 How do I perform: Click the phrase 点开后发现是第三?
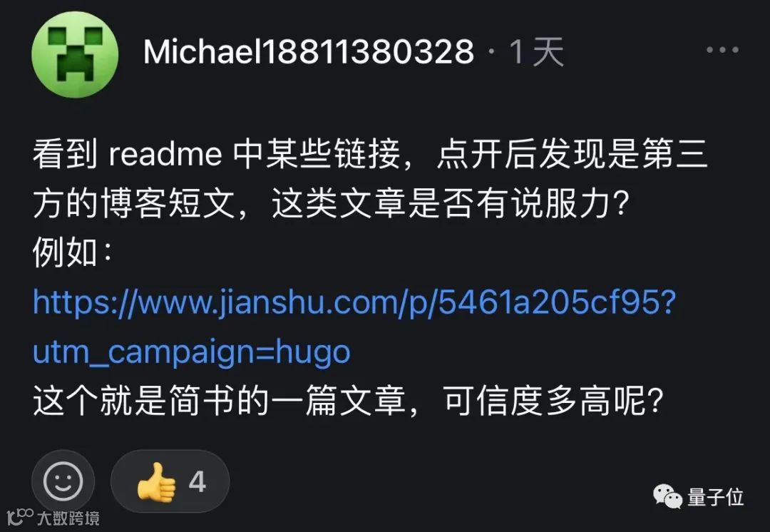[572, 154]
